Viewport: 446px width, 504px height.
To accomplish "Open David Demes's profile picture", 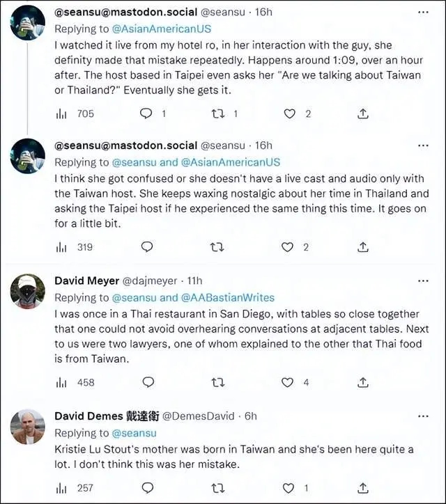I will 28,427.
